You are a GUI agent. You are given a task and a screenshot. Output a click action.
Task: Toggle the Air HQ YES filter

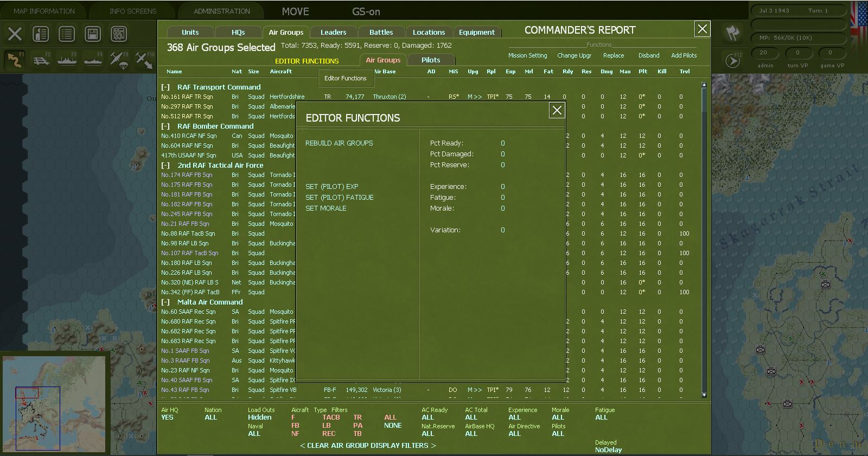pyautogui.click(x=167, y=417)
